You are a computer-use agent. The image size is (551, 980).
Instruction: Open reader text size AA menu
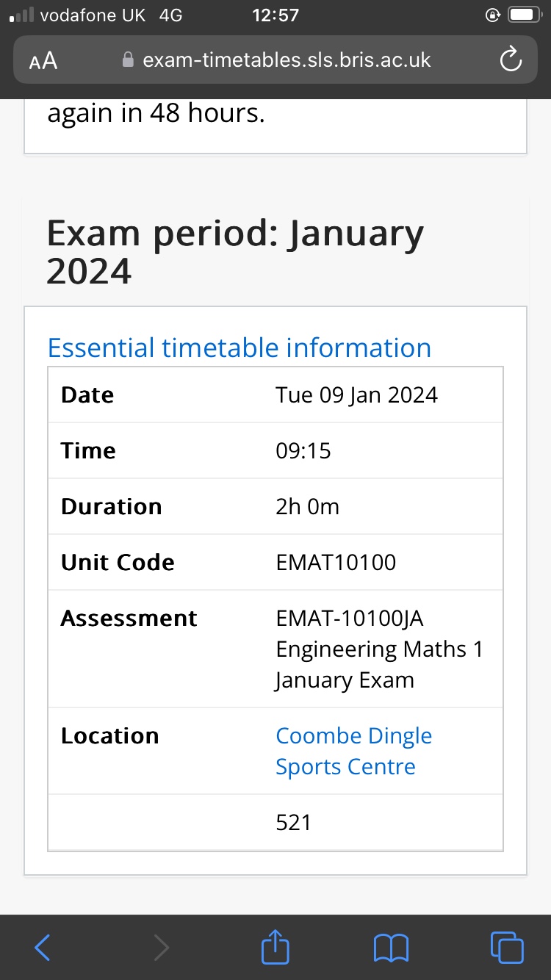point(43,61)
